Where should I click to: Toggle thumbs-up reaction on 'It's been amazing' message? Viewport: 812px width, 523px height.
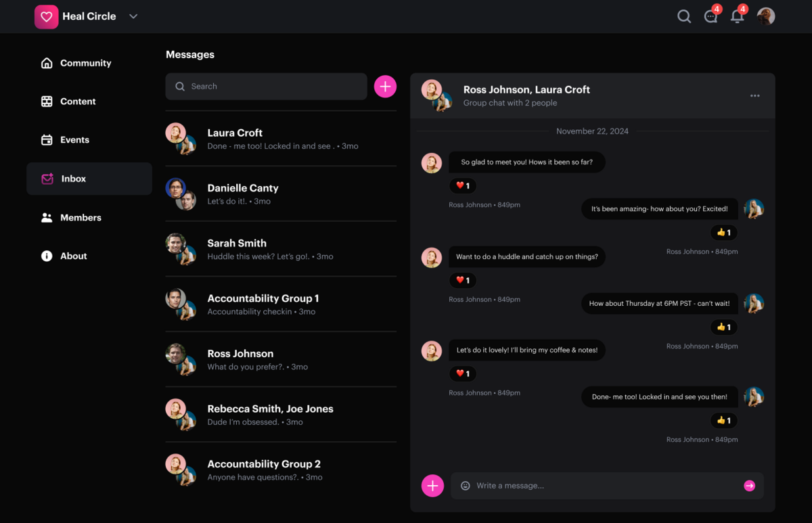[724, 232]
